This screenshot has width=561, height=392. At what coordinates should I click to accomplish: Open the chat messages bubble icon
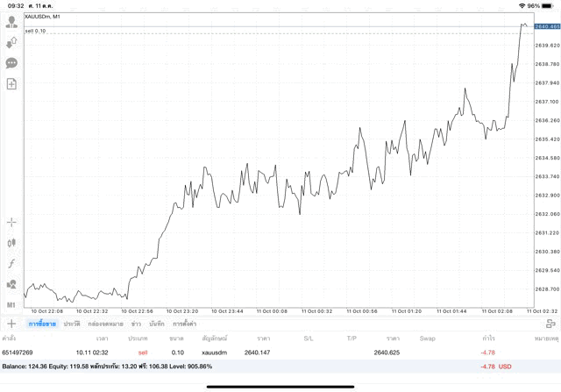[11, 63]
